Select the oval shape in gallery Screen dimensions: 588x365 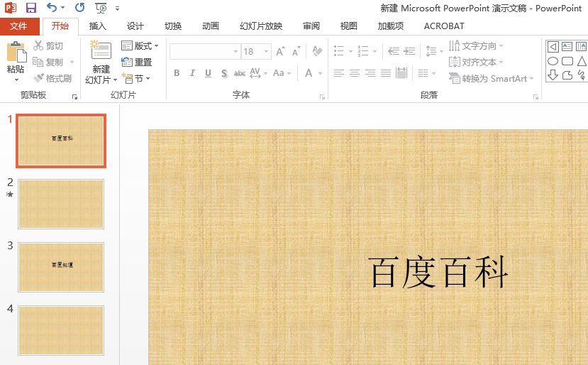click(x=553, y=61)
